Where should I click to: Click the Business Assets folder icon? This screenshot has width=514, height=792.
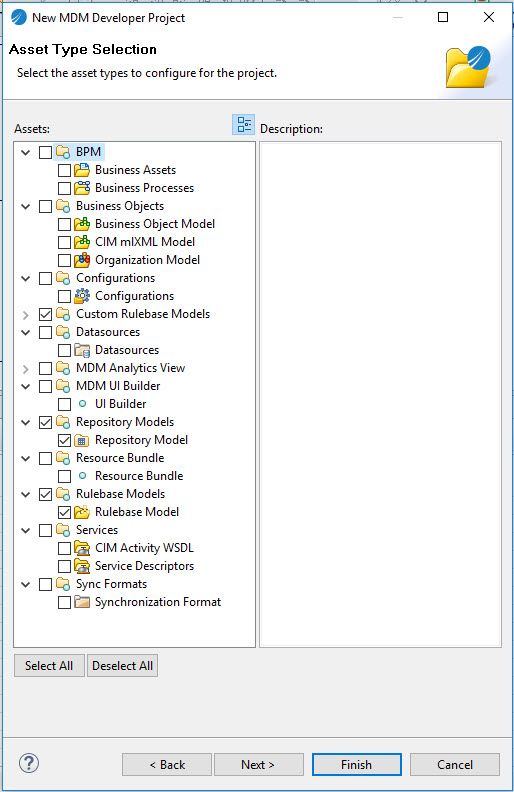point(82,170)
